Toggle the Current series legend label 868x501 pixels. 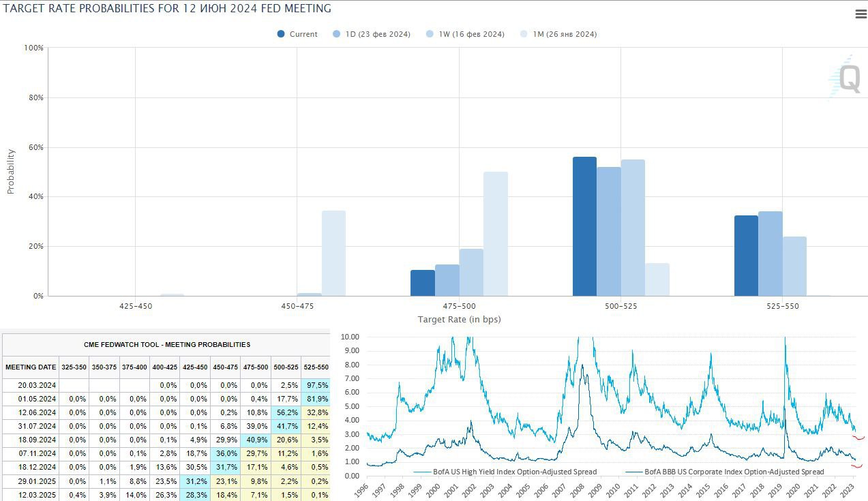(x=303, y=34)
